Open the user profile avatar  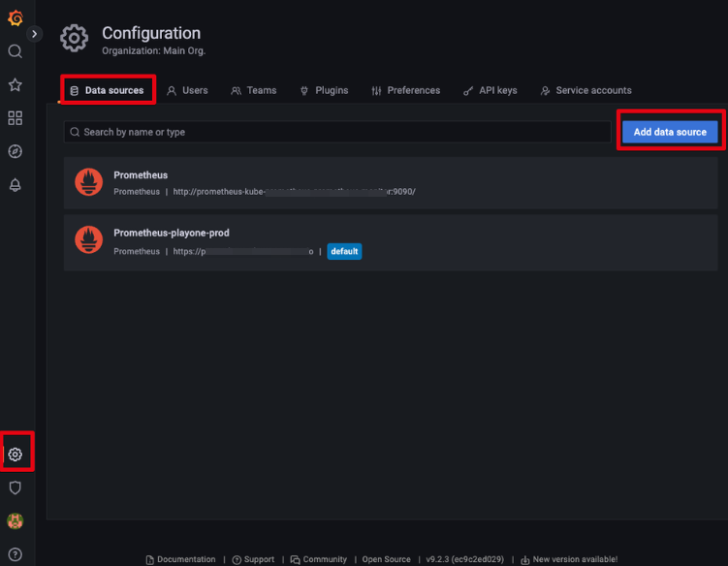coord(16,521)
